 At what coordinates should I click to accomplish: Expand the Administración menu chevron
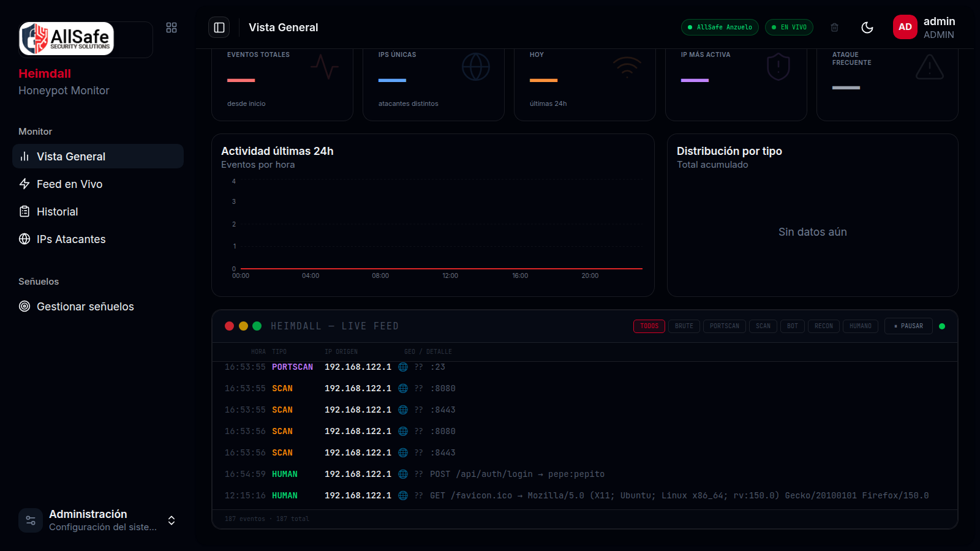pyautogui.click(x=171, y=520)
